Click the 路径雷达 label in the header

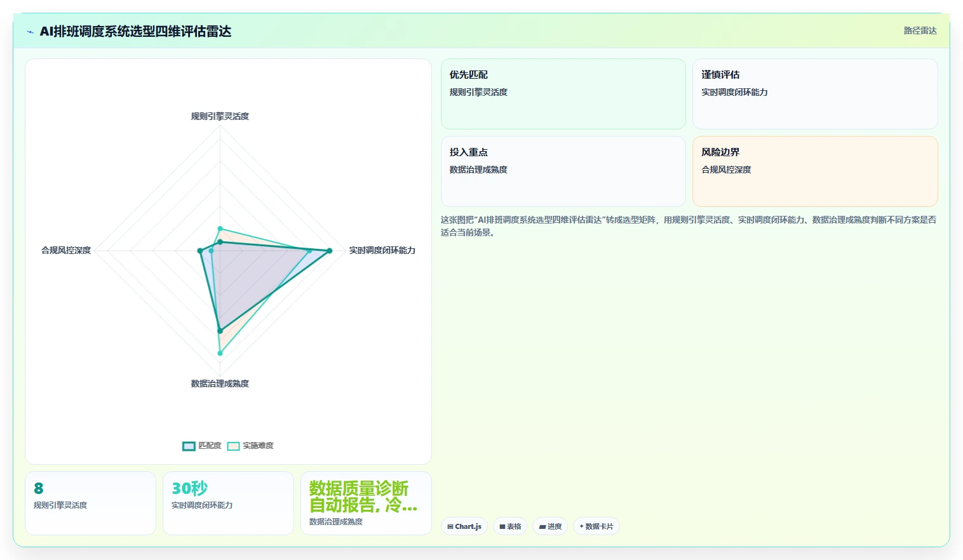click(x=920, y=30)
